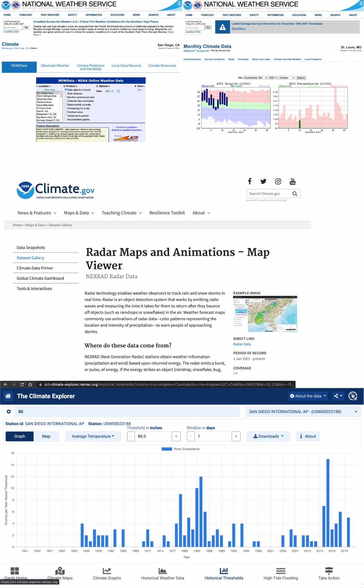Click the Climate.gov search magnifier icon
This screenshot has height=588, width=364.
(x=295, y=194)
